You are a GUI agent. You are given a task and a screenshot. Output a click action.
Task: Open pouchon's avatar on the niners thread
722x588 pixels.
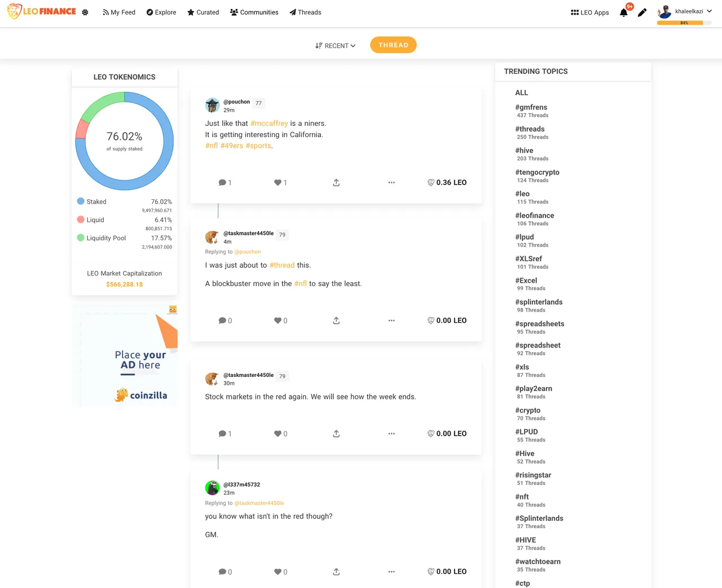(x=212, y=105)
